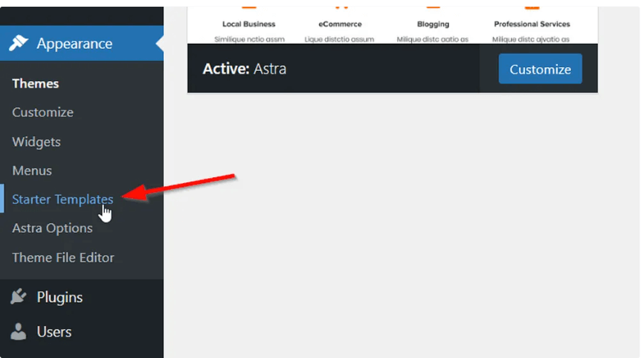Click the blue Customize button for Astra
Viewport: 644px width, 358px height.
click(540, 69)
